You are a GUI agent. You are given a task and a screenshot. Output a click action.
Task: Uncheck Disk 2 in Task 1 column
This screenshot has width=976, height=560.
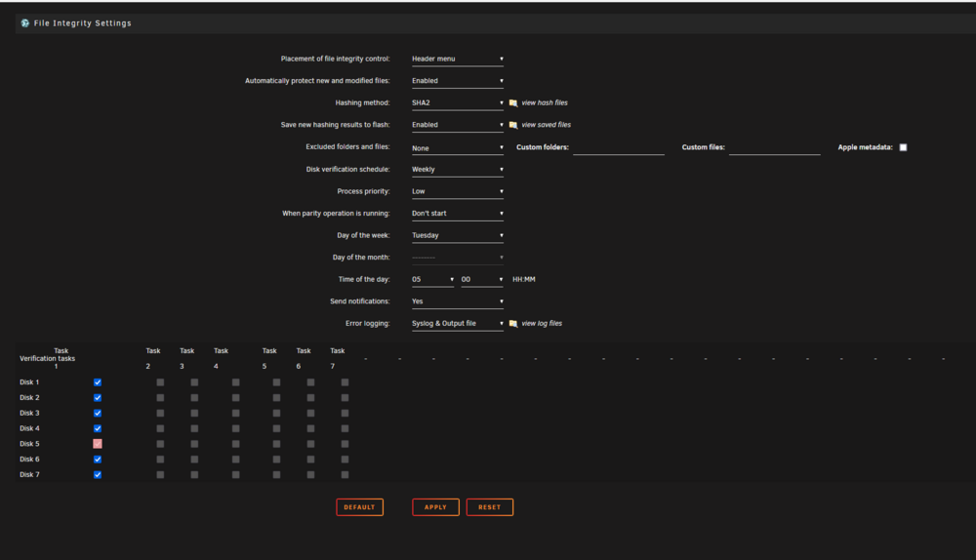click(x=98, y=398)
